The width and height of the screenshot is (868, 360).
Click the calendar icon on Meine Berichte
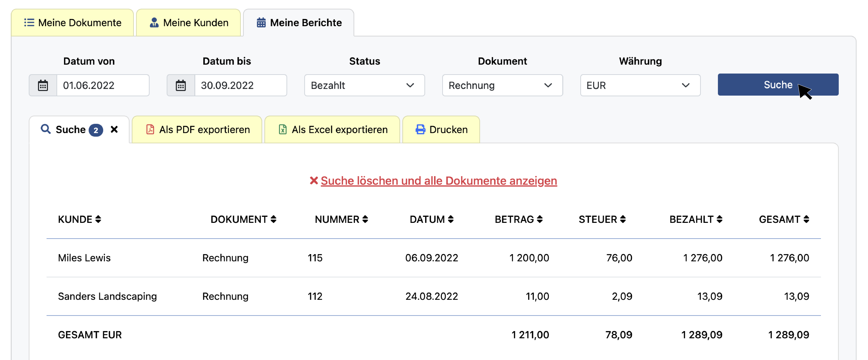[261, 23]
